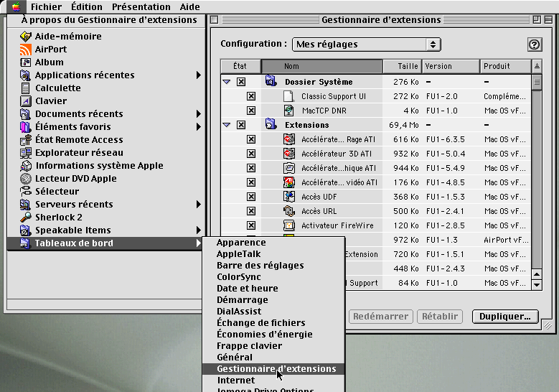
Task: Click the Accélérateur 3D ATI icon
Action: point(288,154)
